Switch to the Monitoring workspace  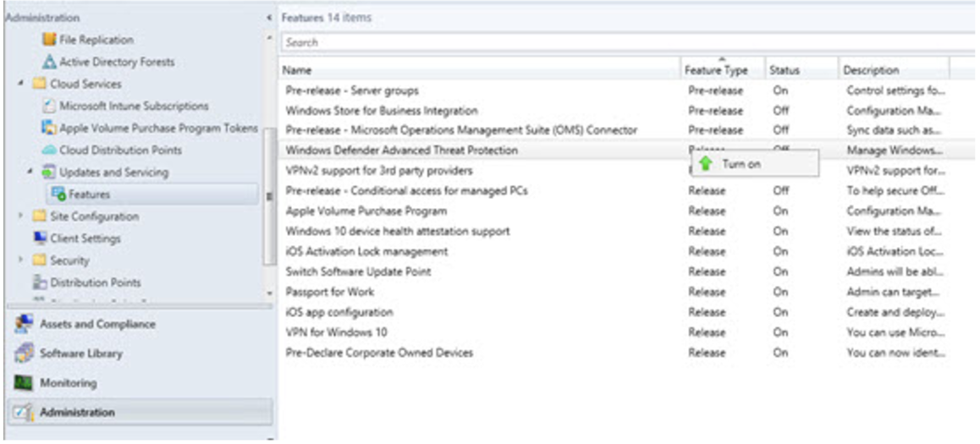coord(66,383)
